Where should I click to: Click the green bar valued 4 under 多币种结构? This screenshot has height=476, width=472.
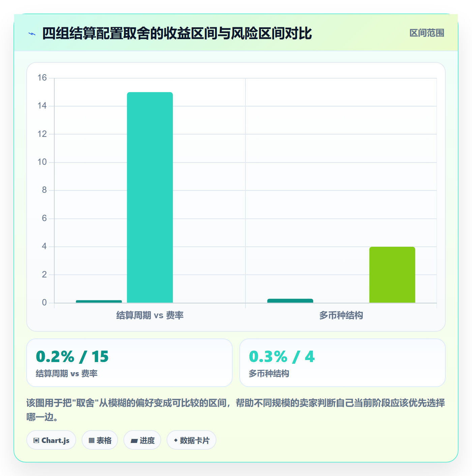click(392, 275)
